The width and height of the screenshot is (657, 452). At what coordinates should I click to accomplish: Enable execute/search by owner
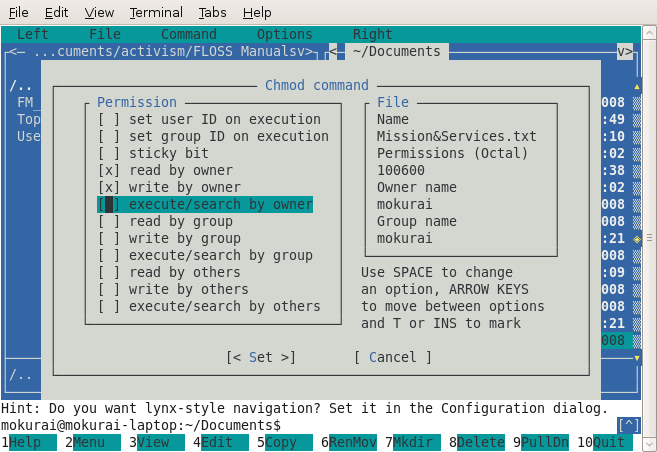[205, 204]
